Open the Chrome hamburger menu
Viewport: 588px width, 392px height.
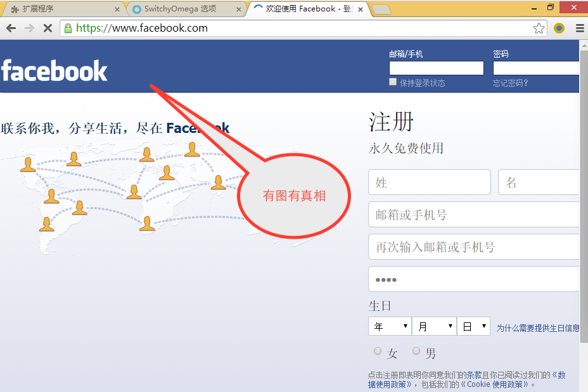click(580, 28)
